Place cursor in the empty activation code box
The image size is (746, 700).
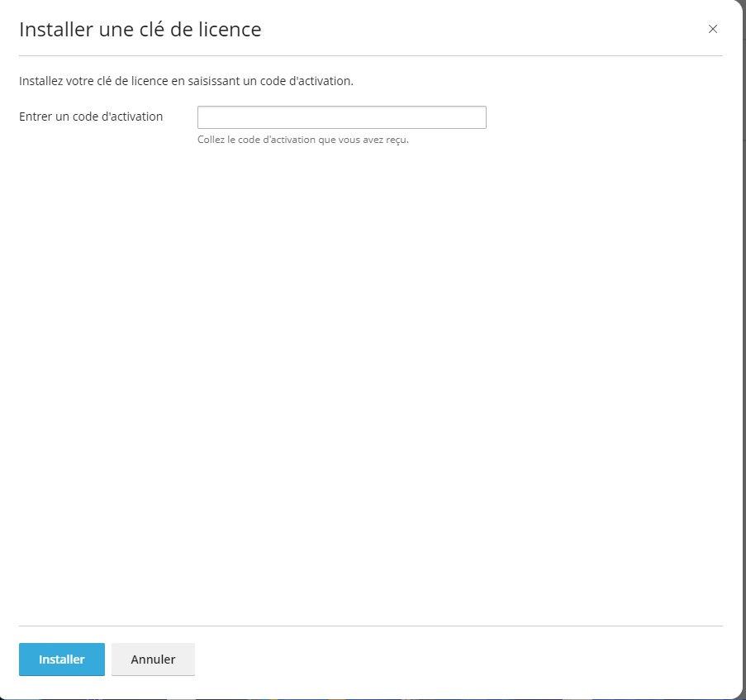(341, 117)
